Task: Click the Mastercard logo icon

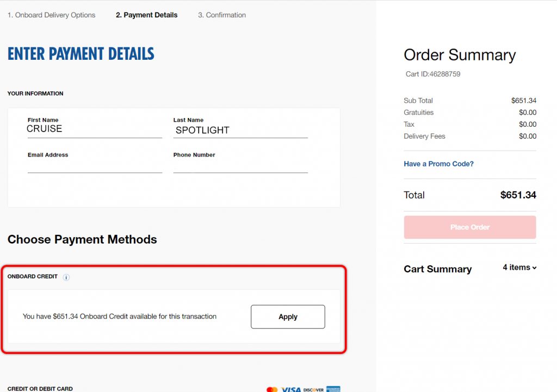Action: pyautogui.click(x=272, y=389)
